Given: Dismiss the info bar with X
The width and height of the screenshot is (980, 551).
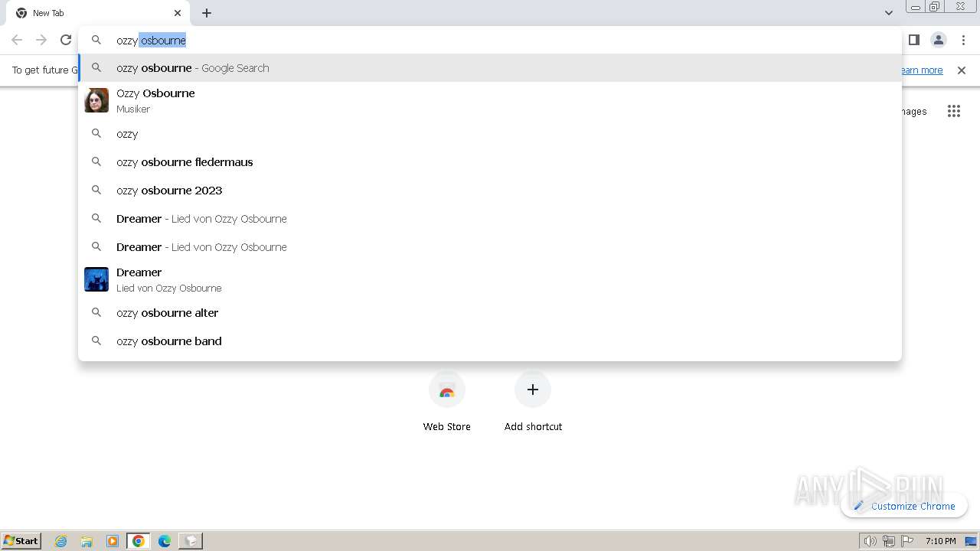Looking at the screenshot, I should [x=962, y=70].
